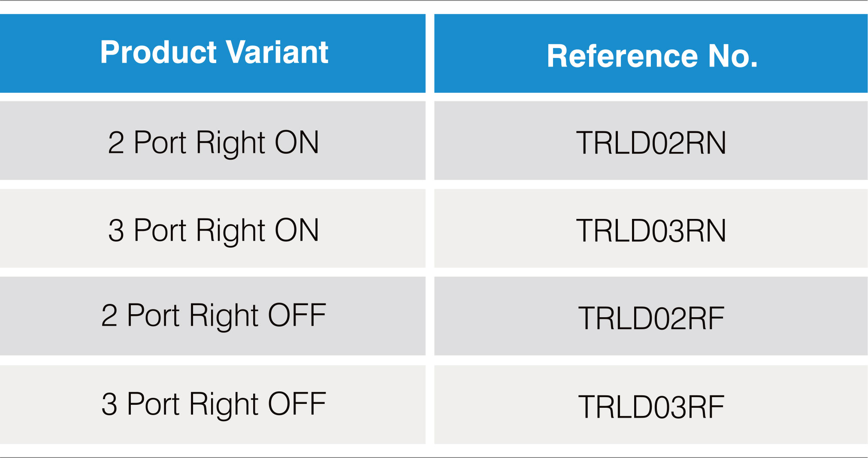
Task: Click the word OFF in 3 Port row
Action: [296, 404]
